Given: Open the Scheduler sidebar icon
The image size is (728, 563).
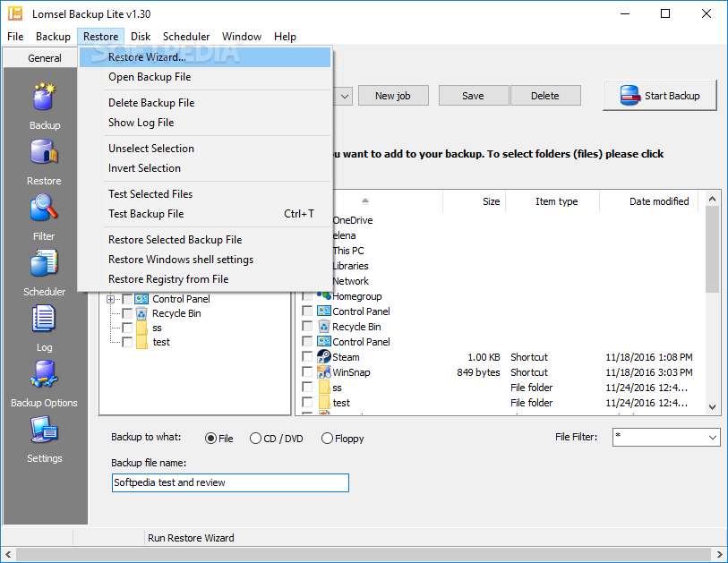Looking at the screenshot, I should tap(44, 263).
